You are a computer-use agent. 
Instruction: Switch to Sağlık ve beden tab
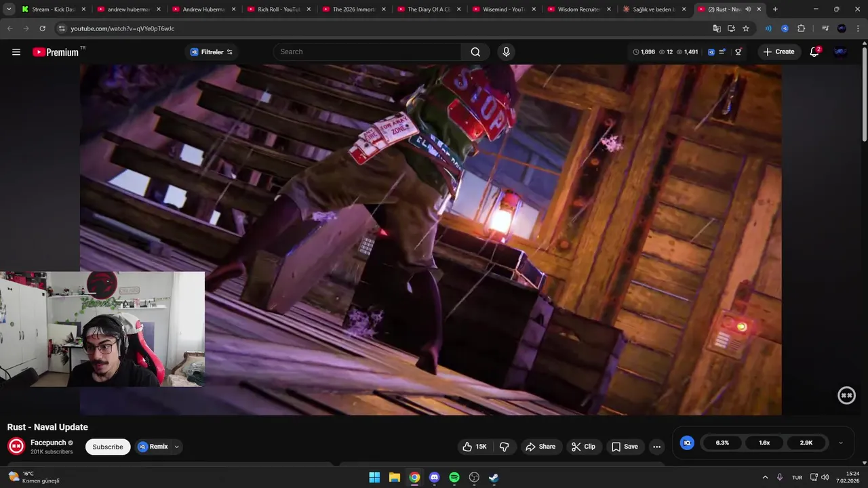(654, 9)
